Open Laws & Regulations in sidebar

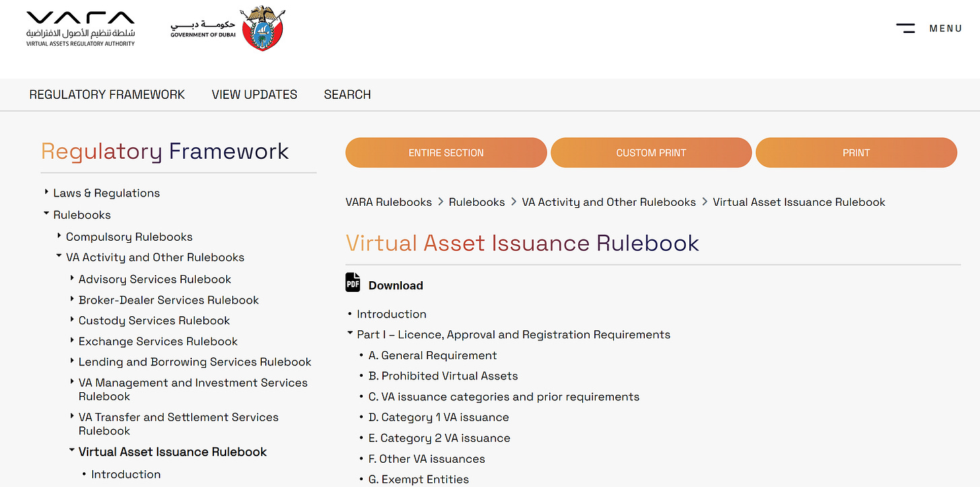tap(106, 193)
